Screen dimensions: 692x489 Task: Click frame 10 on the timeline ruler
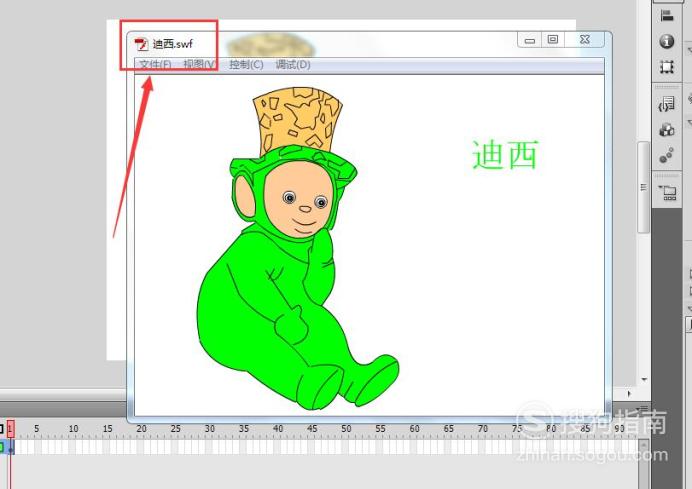[x=73, y=429]
